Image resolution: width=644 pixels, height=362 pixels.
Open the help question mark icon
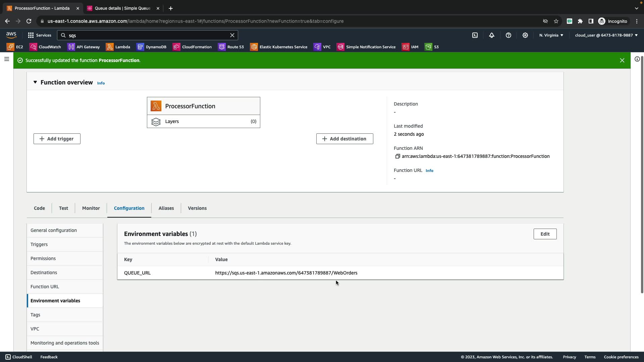tap(508, 35)
